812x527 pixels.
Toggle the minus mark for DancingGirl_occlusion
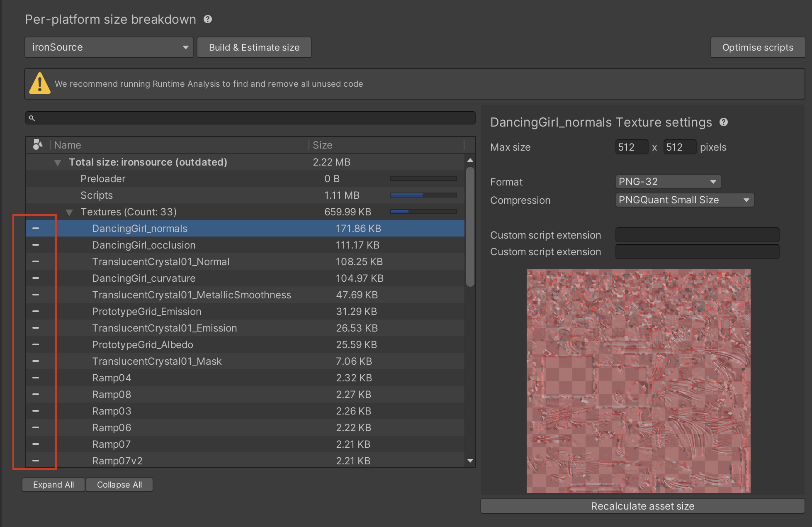tap(36, 245)
